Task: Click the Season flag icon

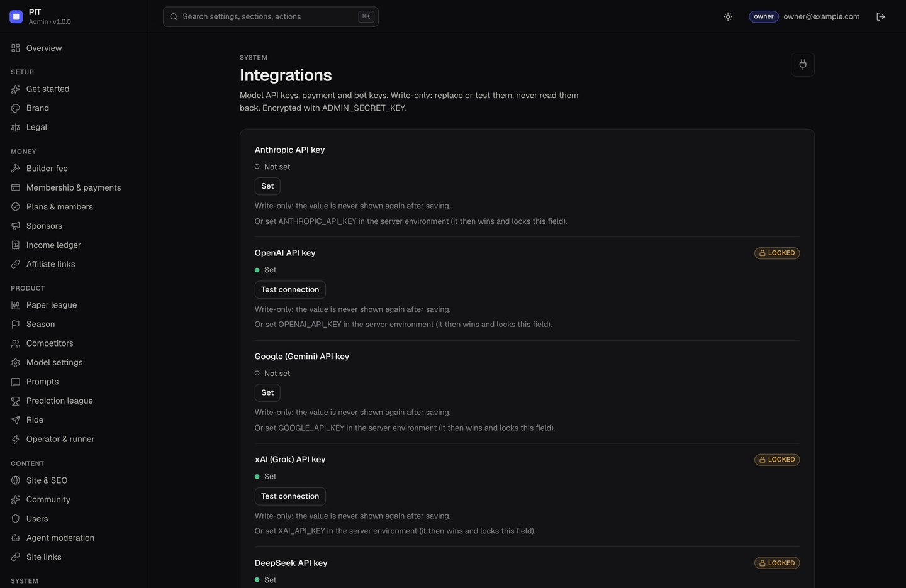Action: 16,325
